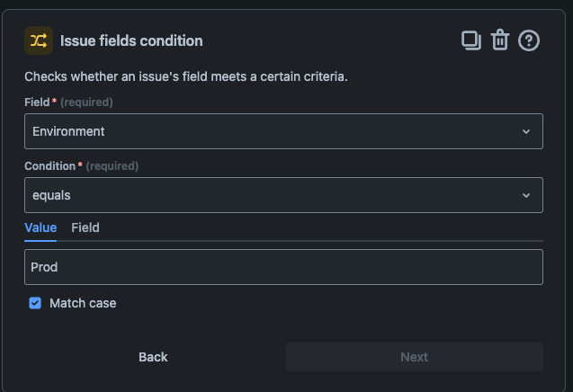This screenshot has width=573, height=392.
Task: Open the Environment field selector
Action: tap(270, 131)
